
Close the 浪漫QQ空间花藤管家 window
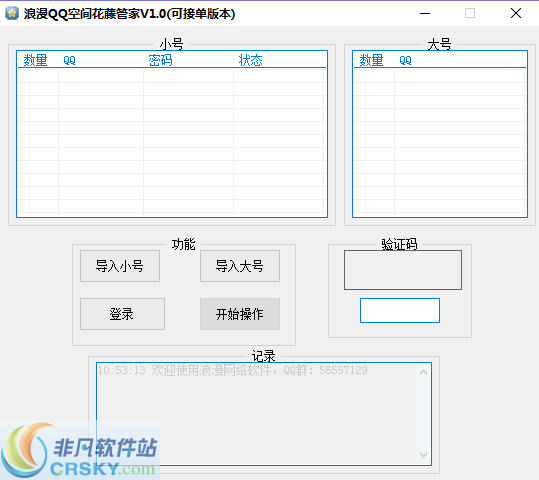516,13
